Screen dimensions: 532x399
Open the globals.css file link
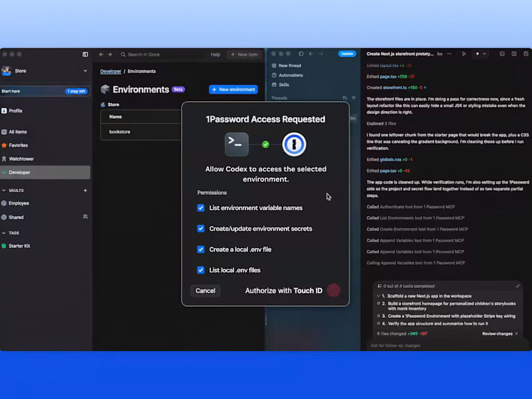click(x=390, y=160)
